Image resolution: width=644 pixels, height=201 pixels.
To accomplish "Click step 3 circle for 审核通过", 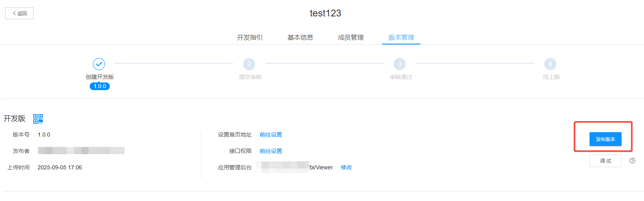I will click(400, 64).
